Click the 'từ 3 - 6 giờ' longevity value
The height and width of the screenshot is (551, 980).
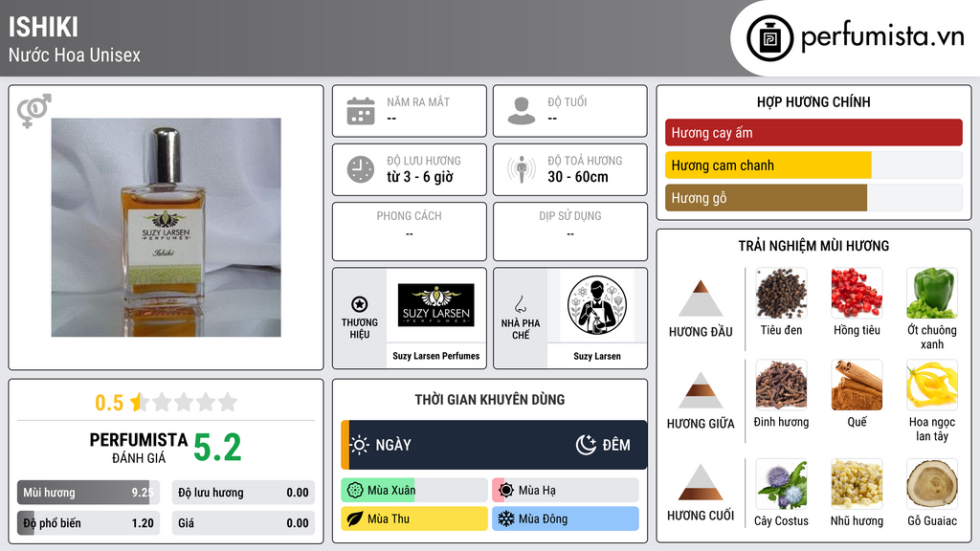pos(420,177)
